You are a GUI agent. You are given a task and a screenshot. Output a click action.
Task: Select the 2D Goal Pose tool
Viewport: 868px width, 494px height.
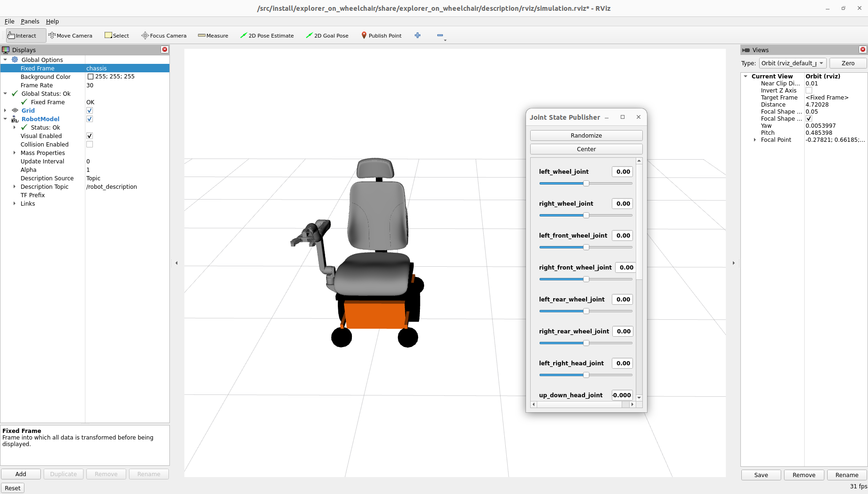pos(327,35)
